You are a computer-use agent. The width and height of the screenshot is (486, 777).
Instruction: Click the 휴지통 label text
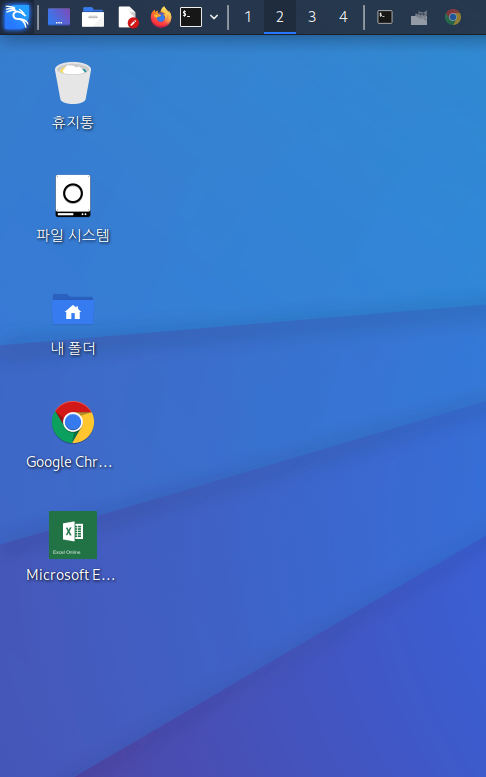point(73,122)
